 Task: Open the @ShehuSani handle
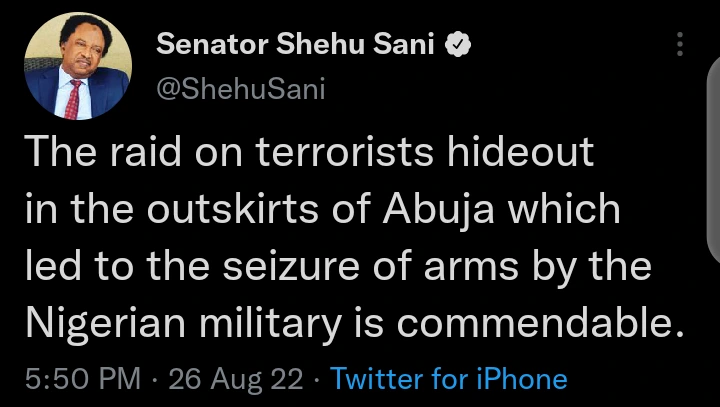tap(240, 90)
